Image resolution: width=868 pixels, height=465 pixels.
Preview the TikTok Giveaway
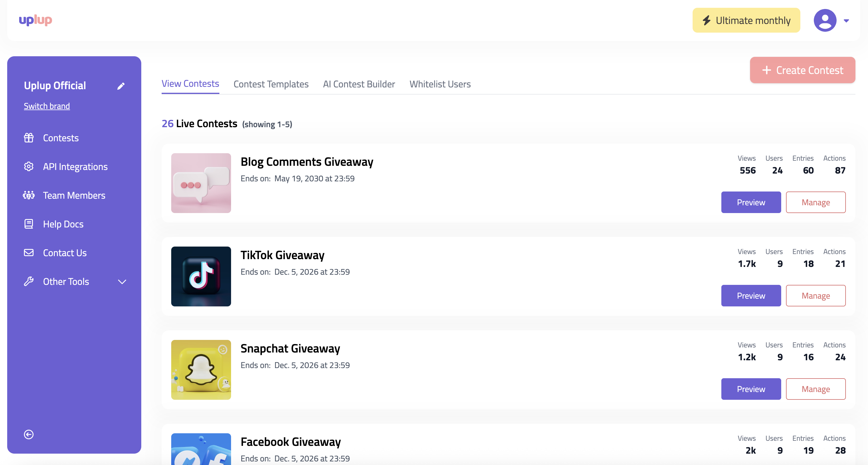pos(751,296)
